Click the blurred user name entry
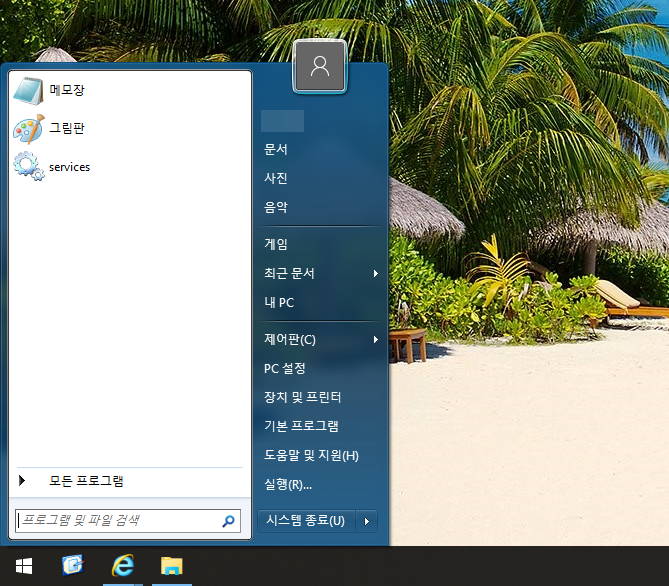Image resolution: width=669 pixels, height=586 pixels. point(282,121)
